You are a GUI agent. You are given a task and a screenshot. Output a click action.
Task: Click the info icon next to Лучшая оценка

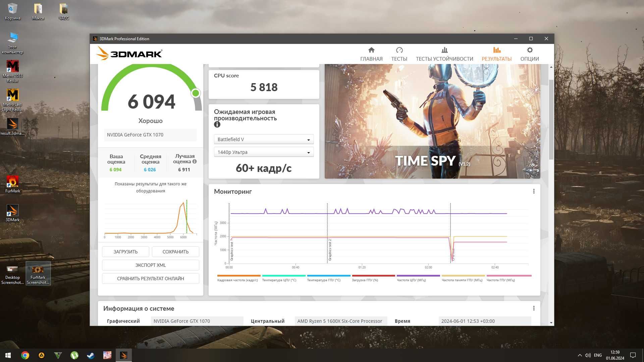coord(195,162)
